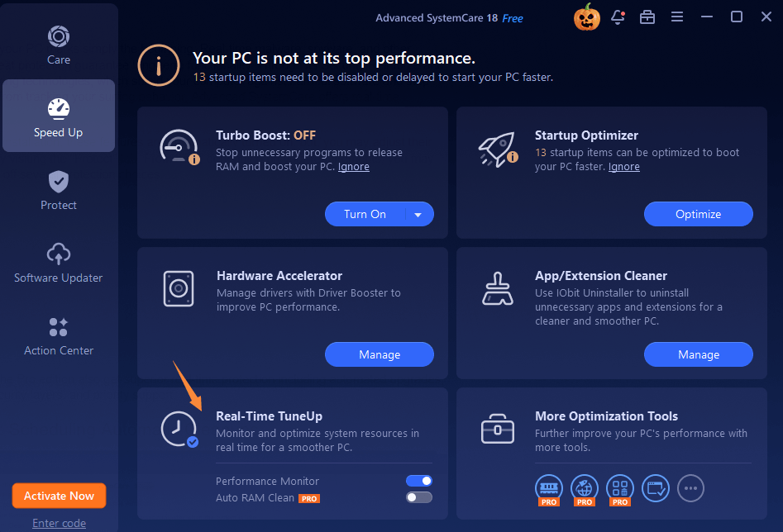Screen dimensions: 783x532
Task: Switch to the Care tab
Action: [x=59, y=45]
